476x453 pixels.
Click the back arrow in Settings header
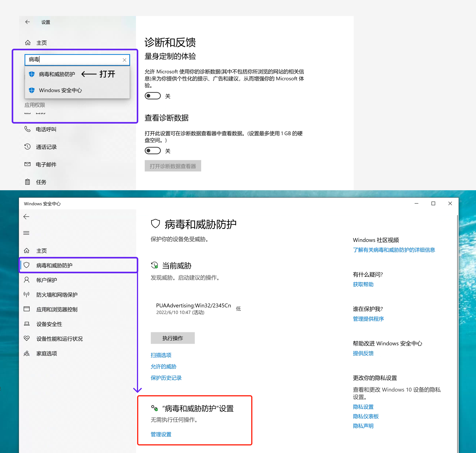click(27, 22)
